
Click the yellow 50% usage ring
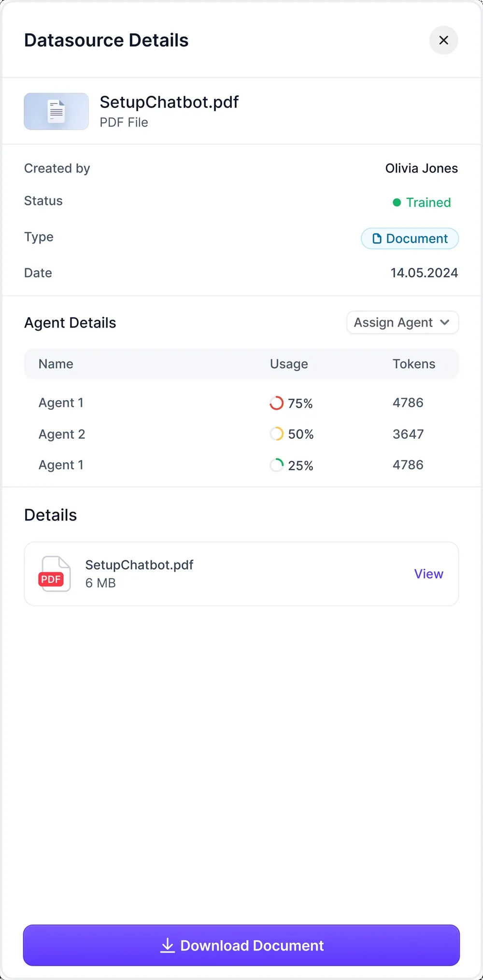click(276, 434)
